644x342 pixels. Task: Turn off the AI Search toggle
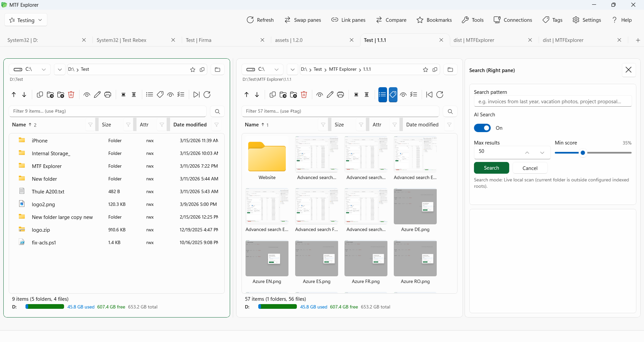click(482, 128)
